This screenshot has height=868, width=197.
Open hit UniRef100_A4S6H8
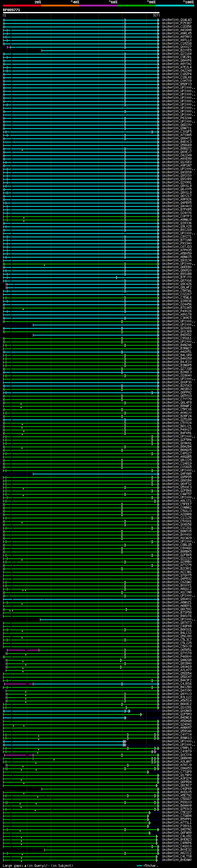point(176,30)
